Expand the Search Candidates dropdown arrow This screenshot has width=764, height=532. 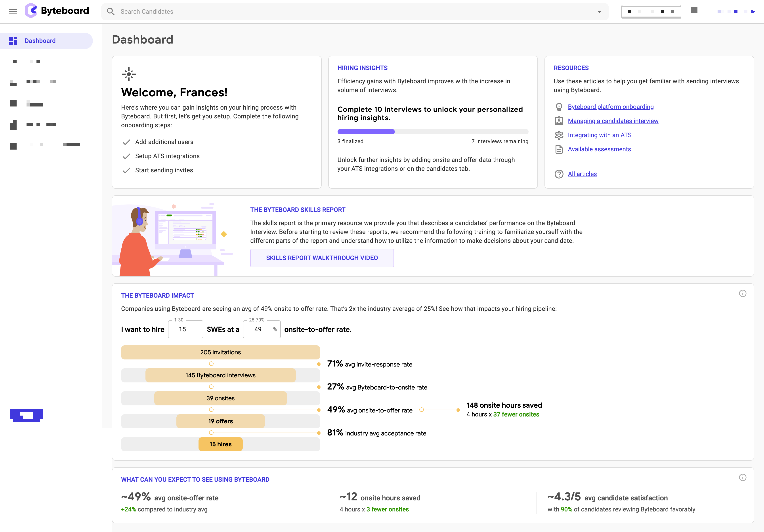pyautogui.click(x=599, y=12)
